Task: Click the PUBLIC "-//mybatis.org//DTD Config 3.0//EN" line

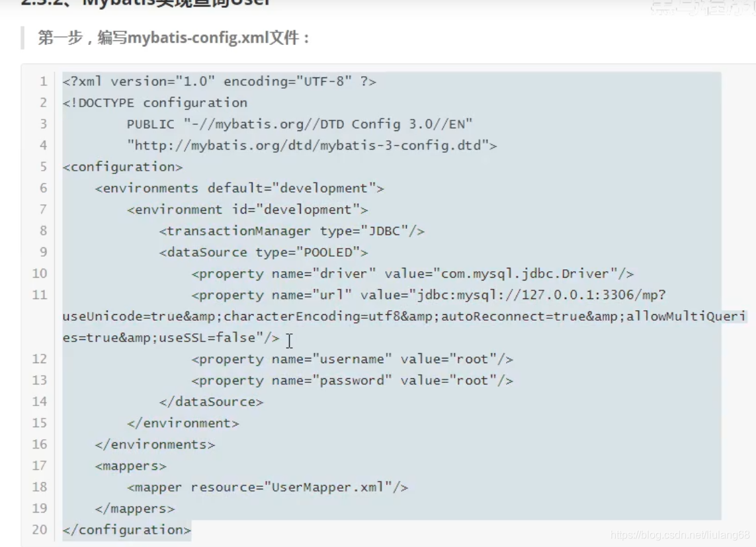Action: (300, 124)
